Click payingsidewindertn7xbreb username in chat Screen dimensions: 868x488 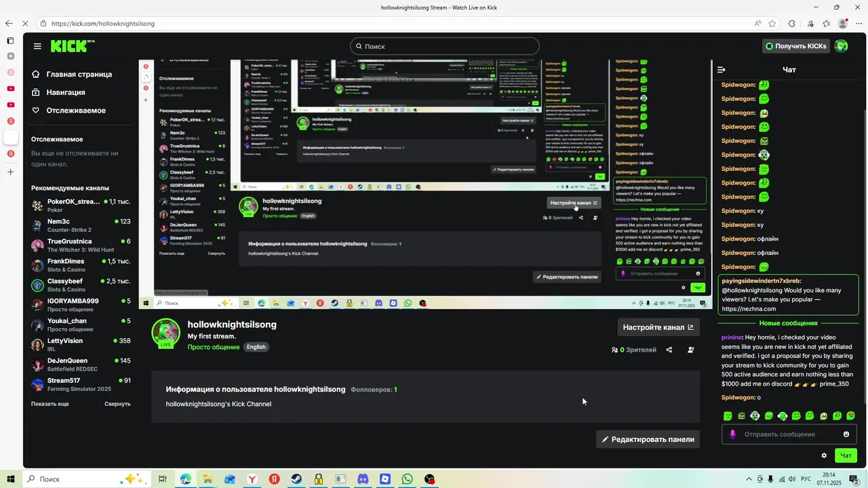point(761,281)
